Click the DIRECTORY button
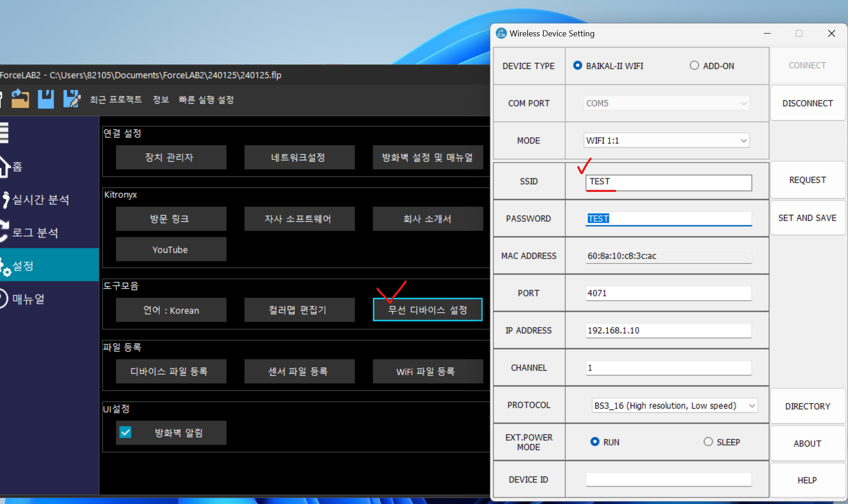The height and width of the screenshot is (504, 848). [x=808, y=406]
